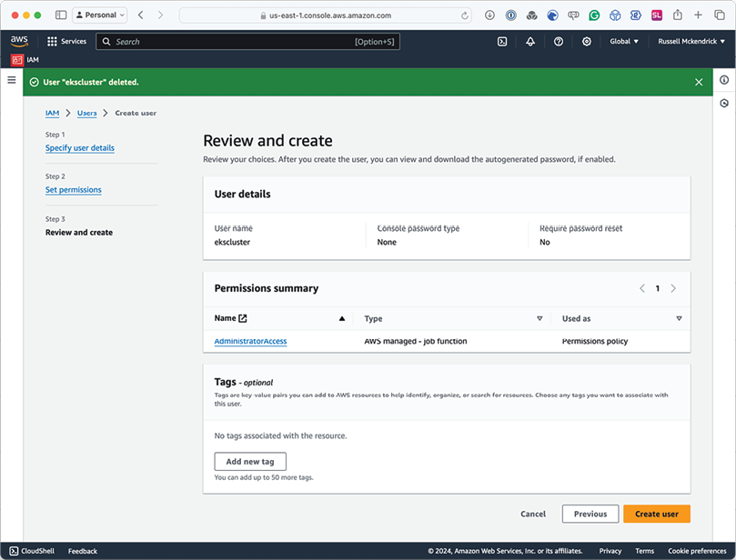The height and width of the screenshot is (560, 736).
Task: Open the notifications bell icon
Action: pos(529,41)
